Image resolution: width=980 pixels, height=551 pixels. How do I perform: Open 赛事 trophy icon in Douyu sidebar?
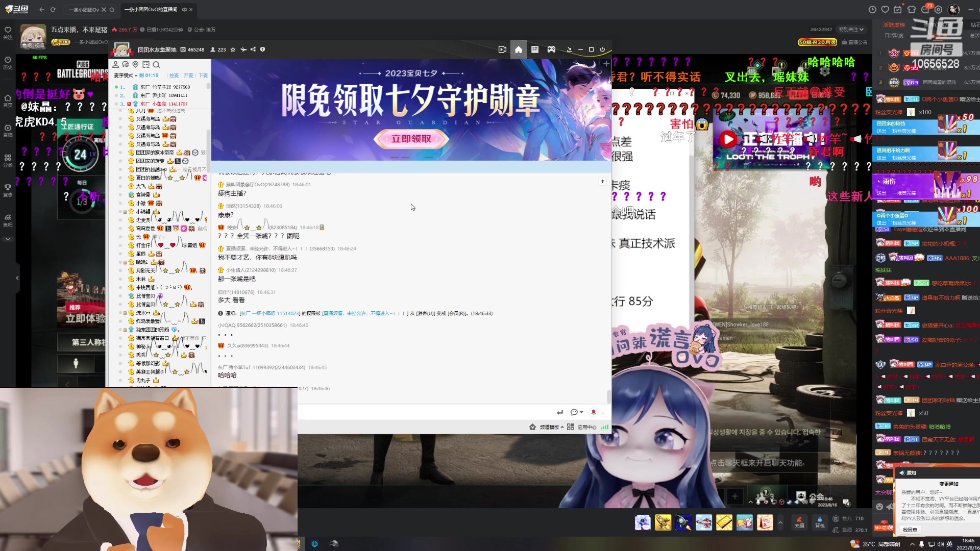[8, 190]
